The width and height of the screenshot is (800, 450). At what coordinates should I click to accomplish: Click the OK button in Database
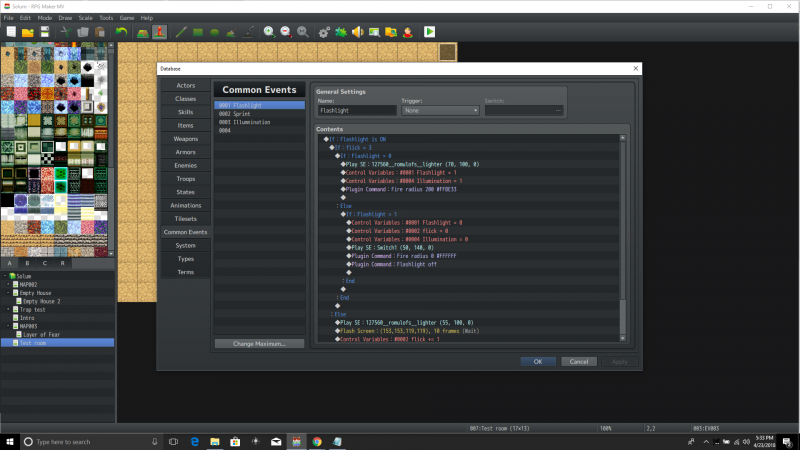coord(538,361)
